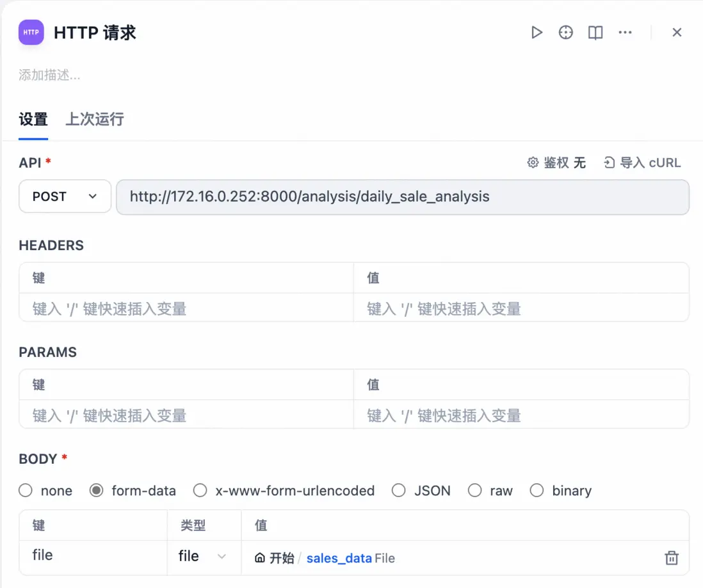Select the binary body option
Screen dimensions: 703x588
point(537,491)
